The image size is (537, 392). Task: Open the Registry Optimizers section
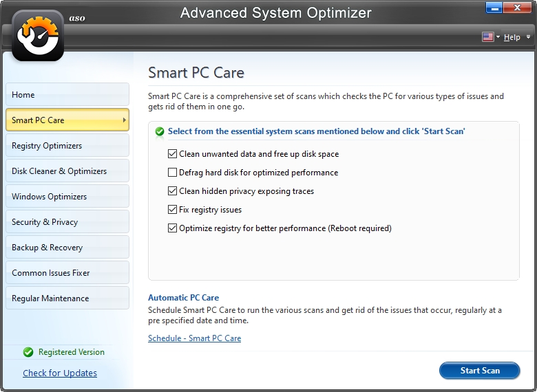point(67,145)
